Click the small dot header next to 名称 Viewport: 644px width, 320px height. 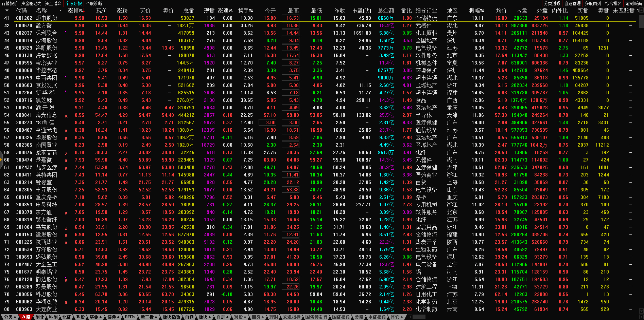click(x=60, y=11)
